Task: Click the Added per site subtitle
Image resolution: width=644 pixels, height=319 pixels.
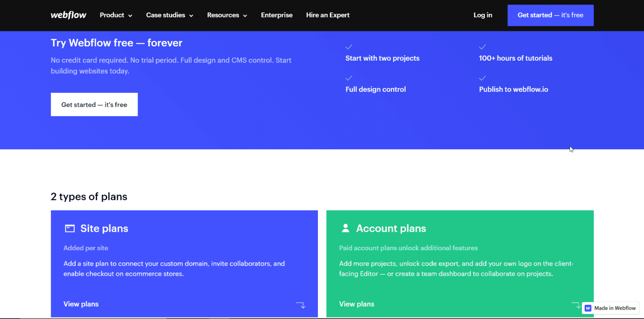Action: pyautogui.click(x=86, y=248)
